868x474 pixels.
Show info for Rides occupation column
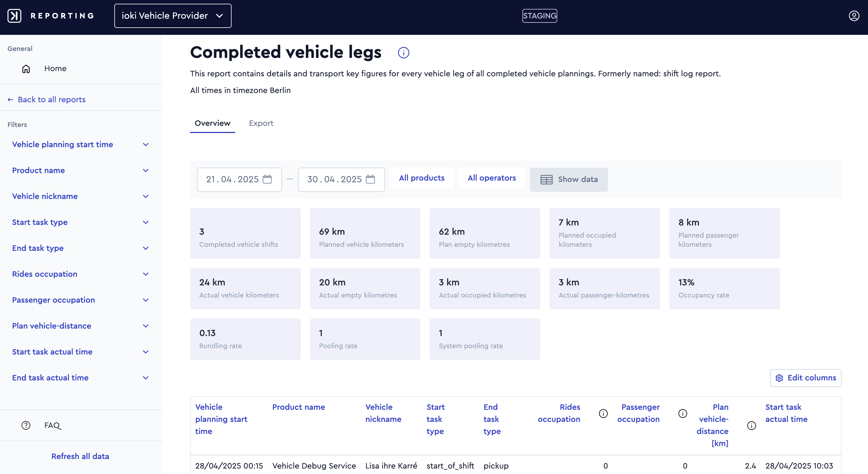[x=603, y=413]
